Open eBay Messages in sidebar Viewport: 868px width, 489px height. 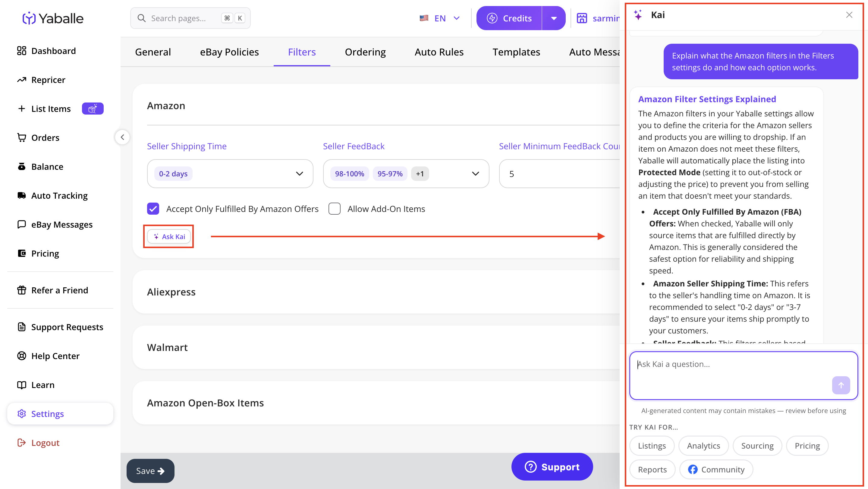[55, 224]
